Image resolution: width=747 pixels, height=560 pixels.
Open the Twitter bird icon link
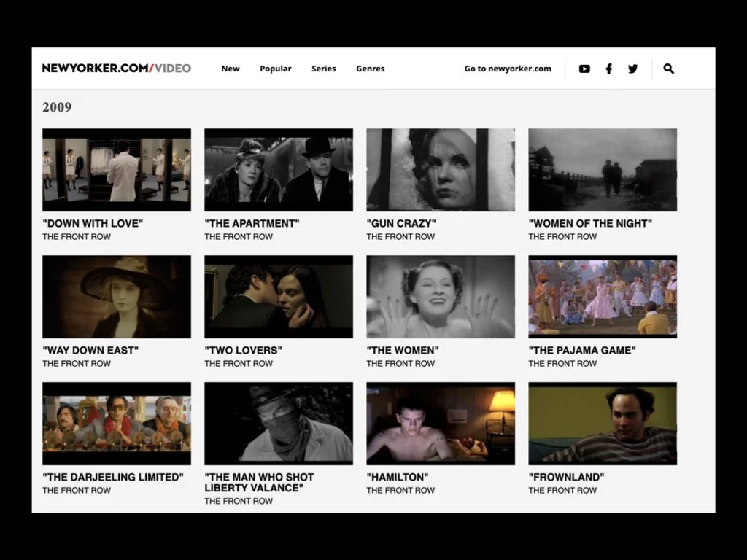pos(632,69)
